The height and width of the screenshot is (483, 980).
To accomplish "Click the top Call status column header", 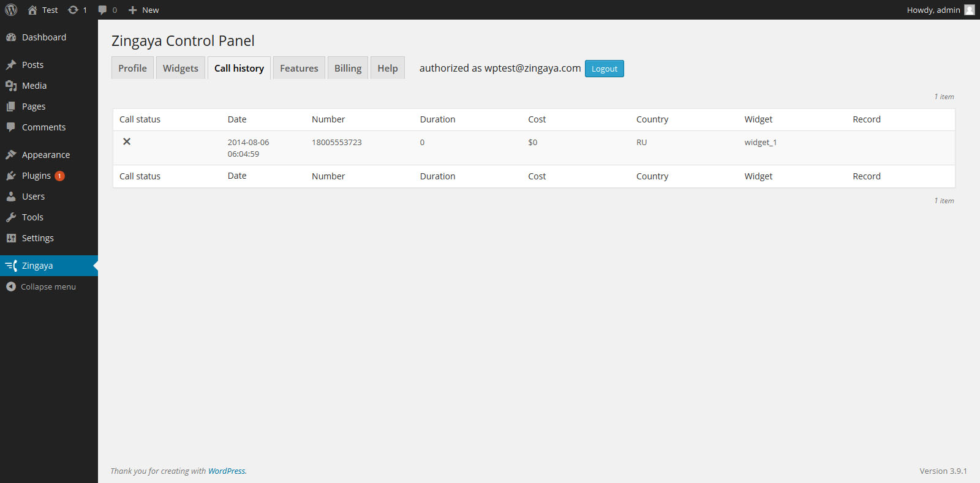I will pos(140,119).
